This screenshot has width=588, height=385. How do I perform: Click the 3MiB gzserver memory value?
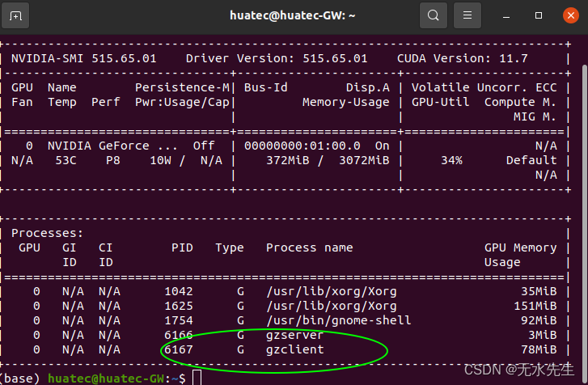542,335
